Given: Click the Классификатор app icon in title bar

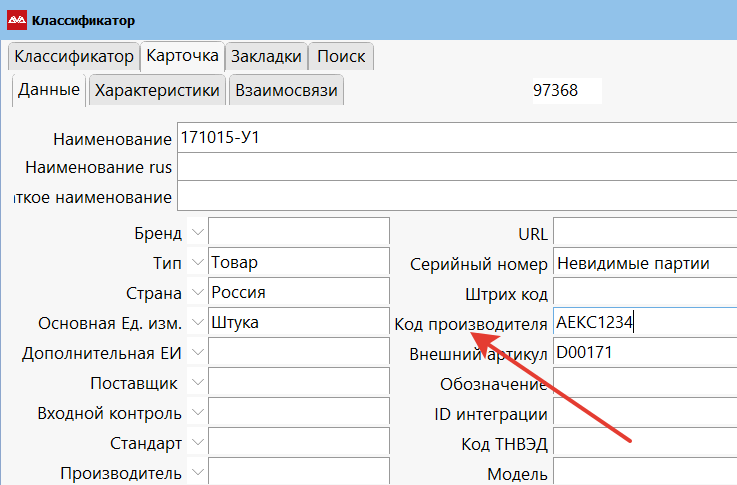Looking at the screenshot, I should 17,20.
